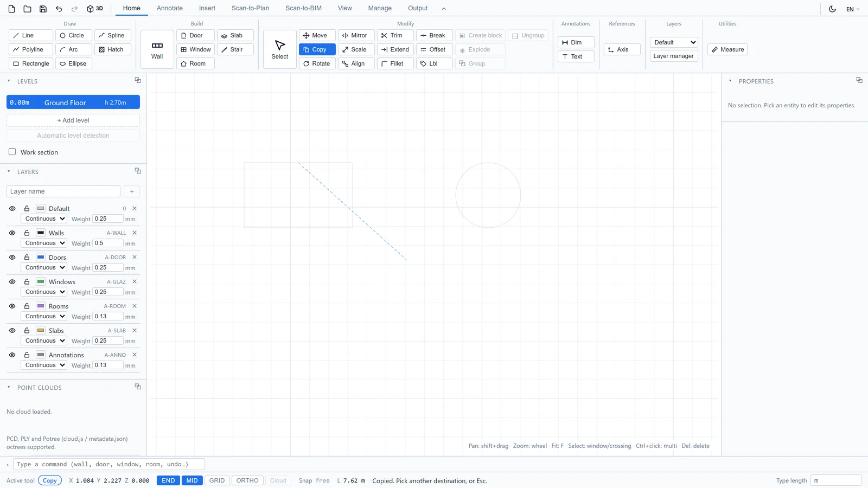Toggle visibility of the Doors layer
Screen dimensions: 868x488
coord(12,257)
